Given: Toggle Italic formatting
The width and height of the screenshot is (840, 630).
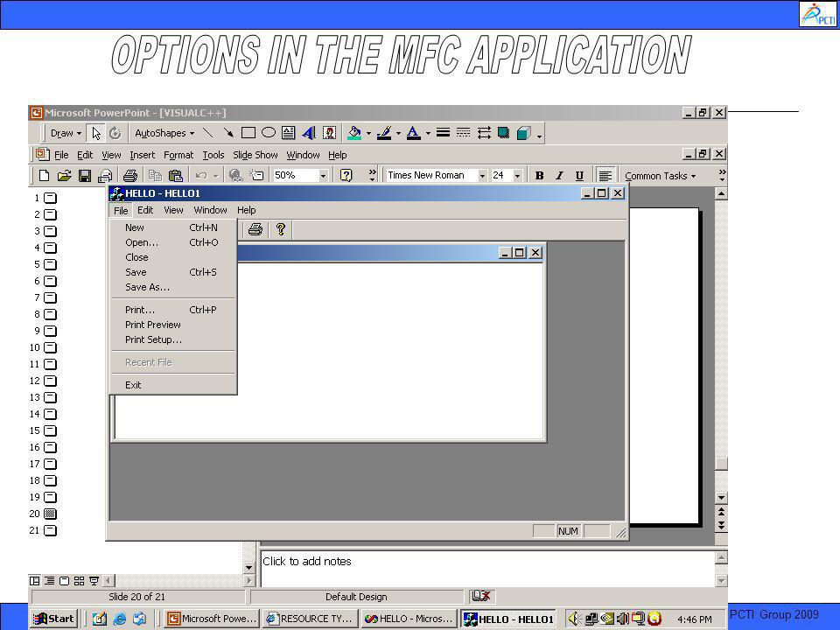Looking at the screenshot, I should (559, 176).
